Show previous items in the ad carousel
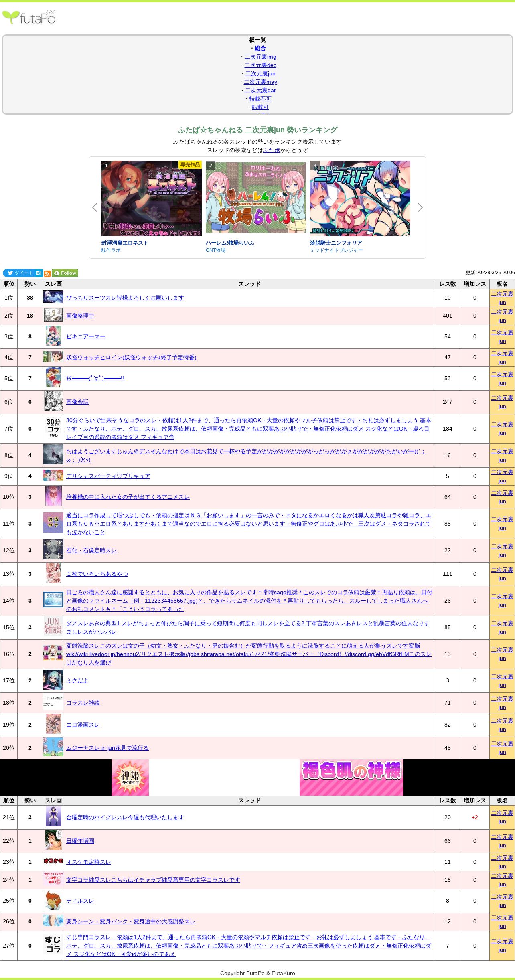 (95, 207)
